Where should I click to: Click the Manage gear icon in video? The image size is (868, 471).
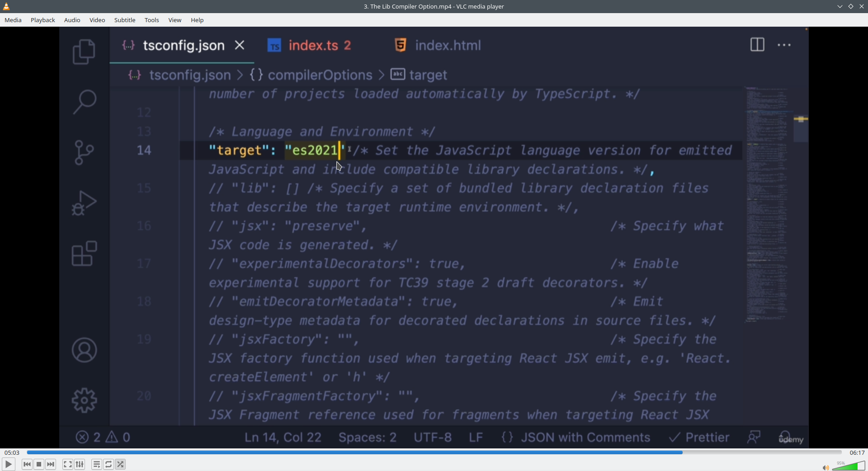click(x=84, y=400)
